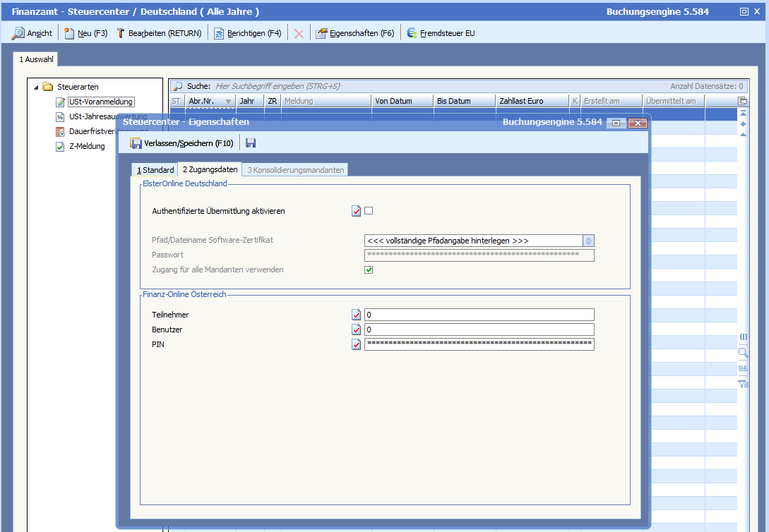Uncheck Zugang für alle Mandanten verwenden
Screen dimensions: 769x532
click(369, 270)
